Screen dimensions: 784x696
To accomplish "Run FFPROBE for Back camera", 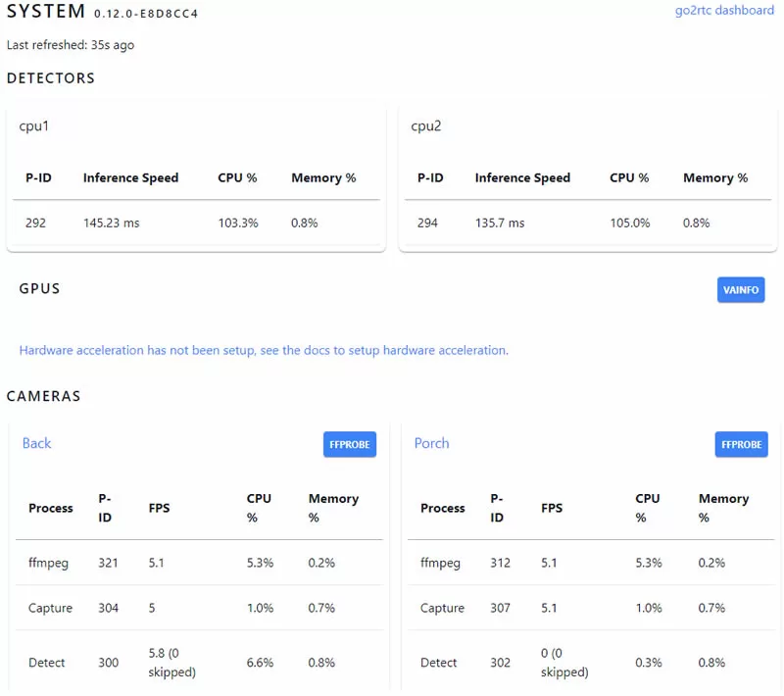I will point(350,444).
